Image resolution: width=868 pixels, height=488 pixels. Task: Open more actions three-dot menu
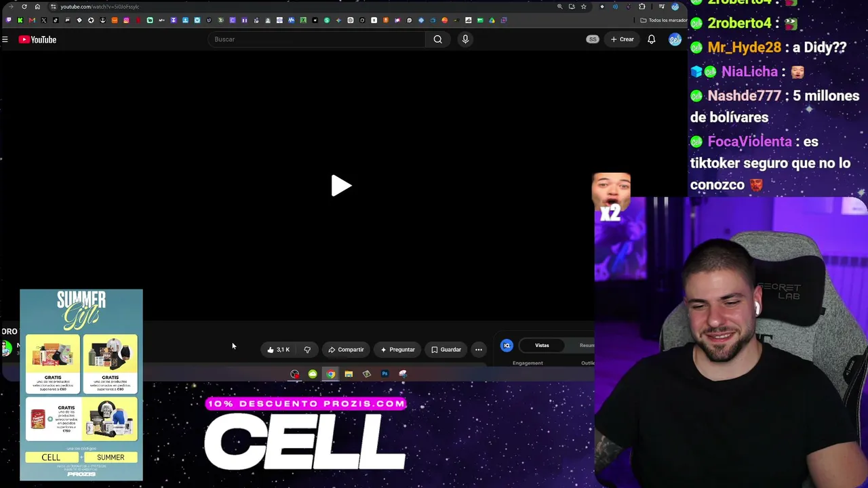coord(479,350)
